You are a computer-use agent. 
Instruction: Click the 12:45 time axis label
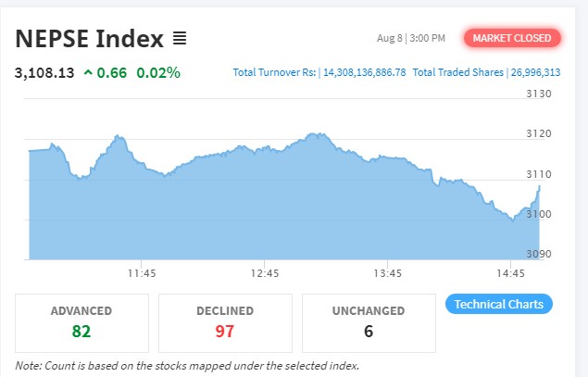coord(265,273)
